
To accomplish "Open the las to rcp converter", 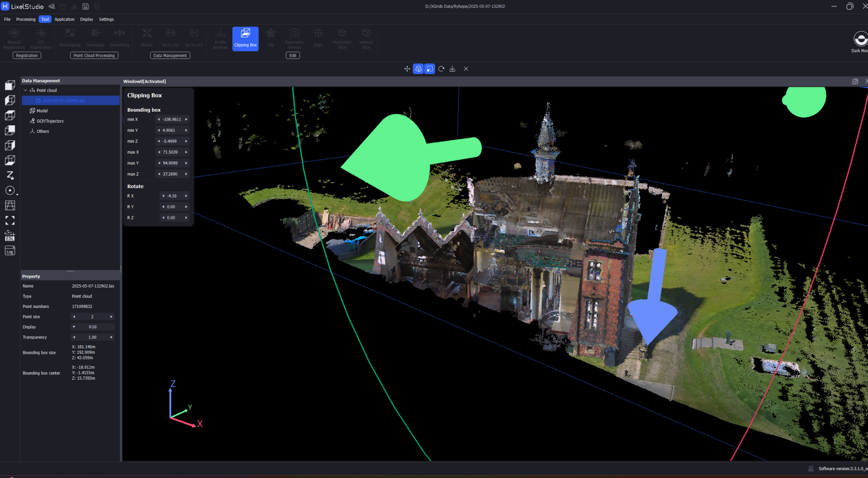I will tap(170, 38).
